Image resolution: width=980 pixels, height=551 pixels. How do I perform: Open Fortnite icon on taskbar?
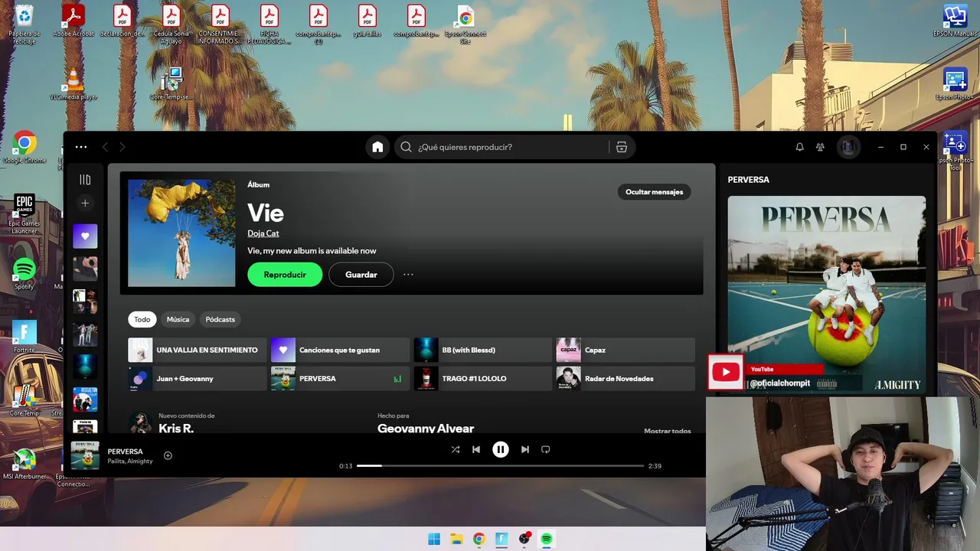pos(501,539)
